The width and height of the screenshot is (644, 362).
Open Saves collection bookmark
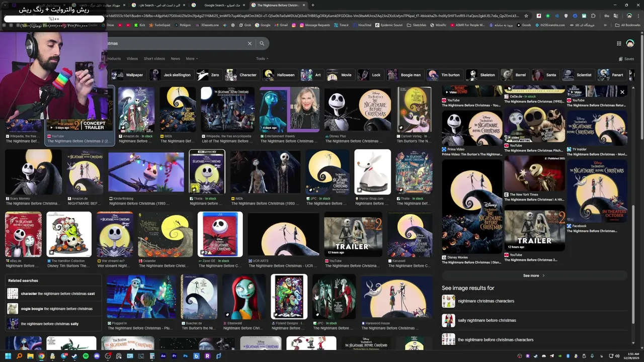pyautogui.click(x=626, y=59)
